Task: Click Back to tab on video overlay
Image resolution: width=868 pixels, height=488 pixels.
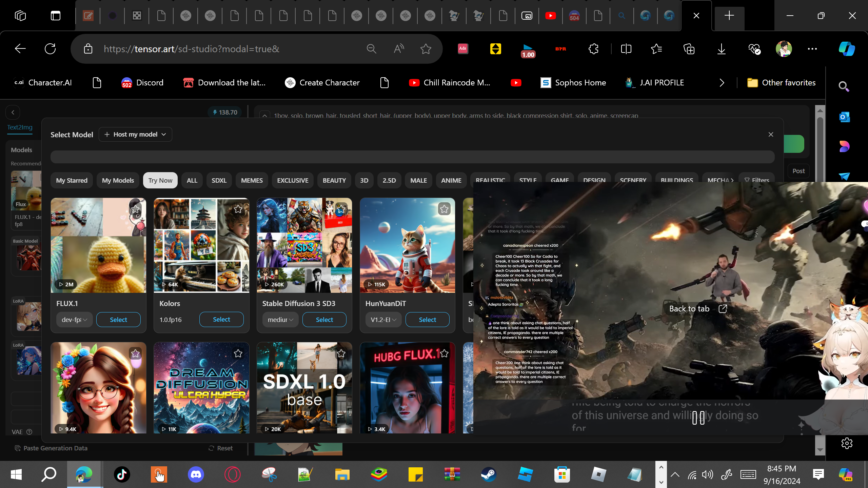Action: [x=697, y=309]
